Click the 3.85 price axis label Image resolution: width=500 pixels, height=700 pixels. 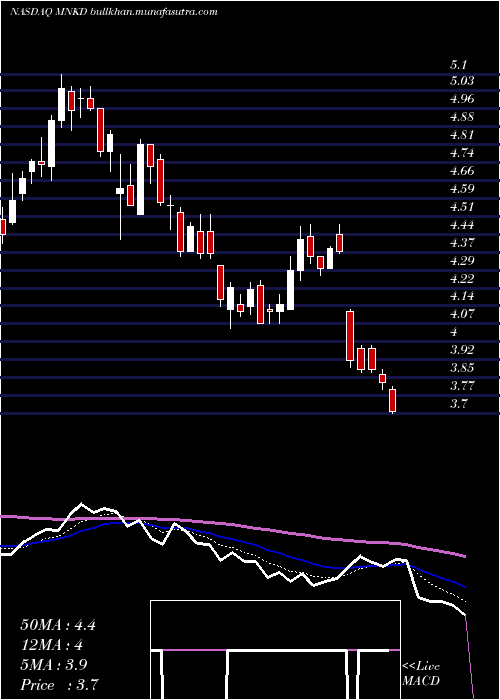pyautogui.click(x=462, y=368)
